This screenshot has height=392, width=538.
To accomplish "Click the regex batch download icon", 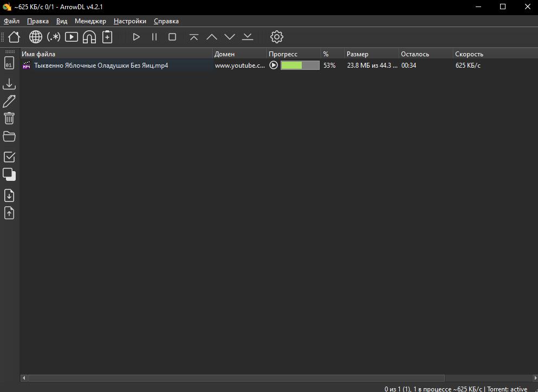I will 54,37.
